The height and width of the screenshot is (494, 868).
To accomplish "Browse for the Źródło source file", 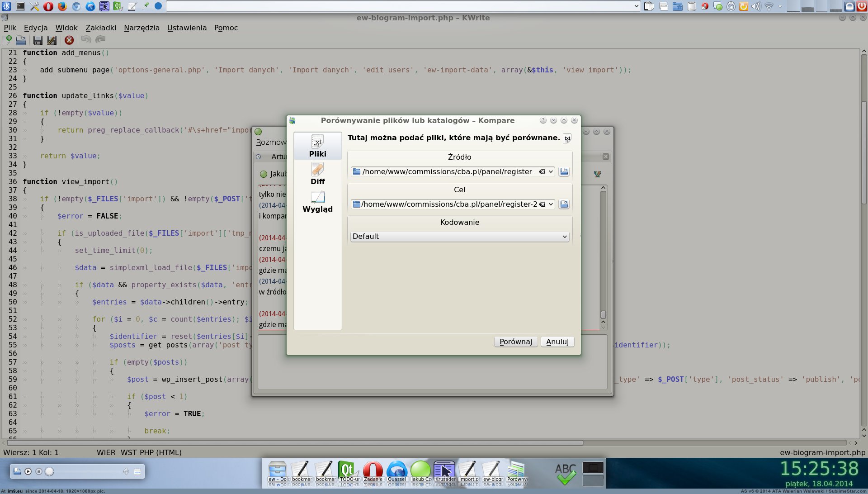I will [564, 172].
